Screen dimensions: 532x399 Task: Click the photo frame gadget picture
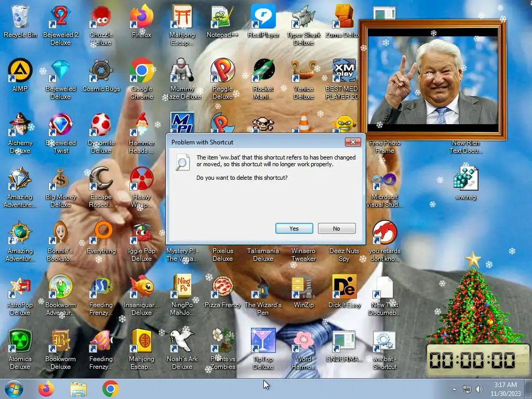pos(433,79)
